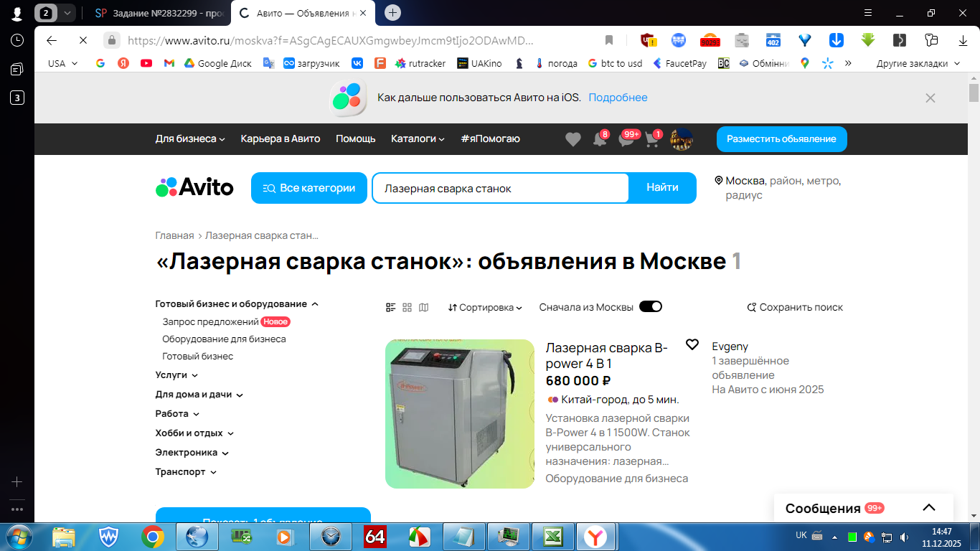Select Готовый бизнес subcategory
The width and height of the screenshot is (980, 551).
[198, 357]
